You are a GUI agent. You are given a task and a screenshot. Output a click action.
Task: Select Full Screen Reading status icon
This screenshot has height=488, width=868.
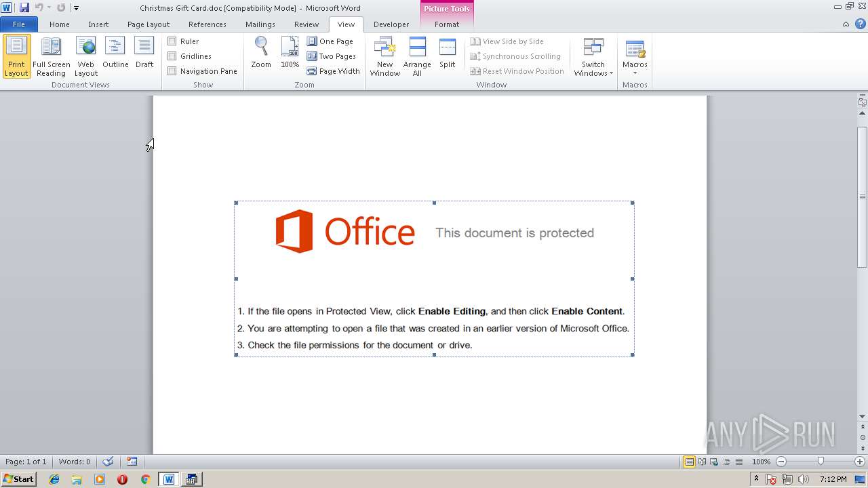[702, 462]
